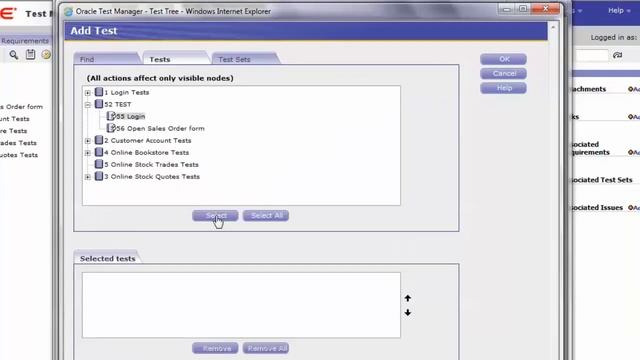Click test icon of 56 Open Sales Order form
Image resolution: width=640 pixels, height=360 pixels.
(111, 128)
